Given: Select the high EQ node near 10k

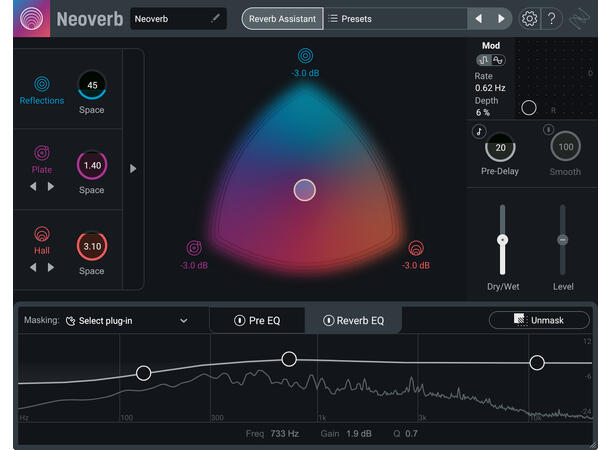Looking at the screenshot, I should coord(537,363).
